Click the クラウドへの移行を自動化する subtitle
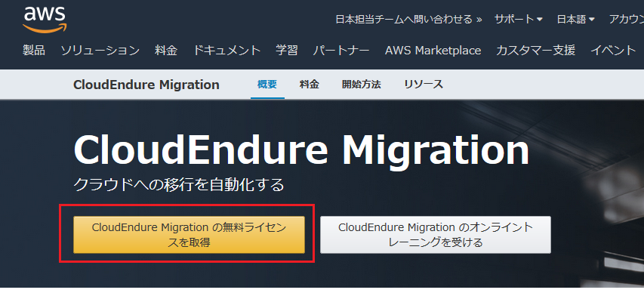This screenshot has height=296, width=644. 179,185
